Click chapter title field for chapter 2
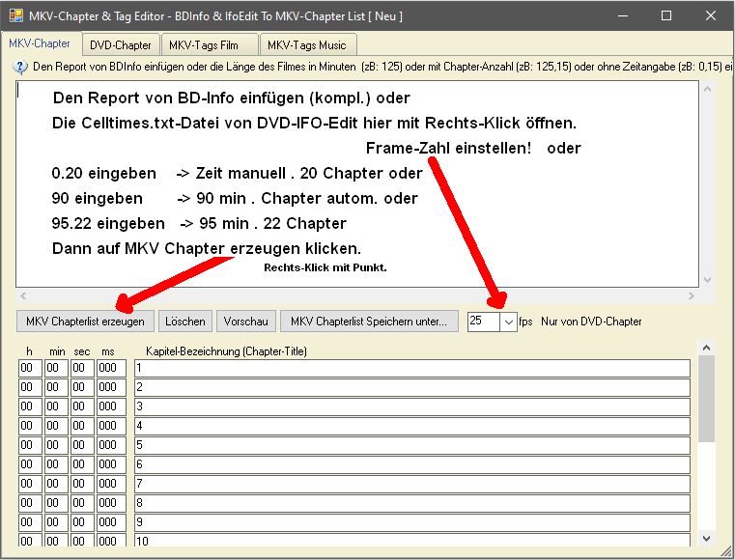Screen dimensions: 735x560 [412, 387]
